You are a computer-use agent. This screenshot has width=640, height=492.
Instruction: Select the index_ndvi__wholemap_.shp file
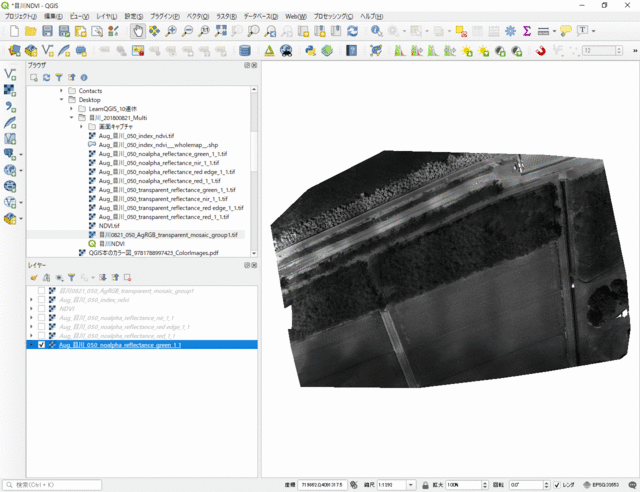point(158,145)
